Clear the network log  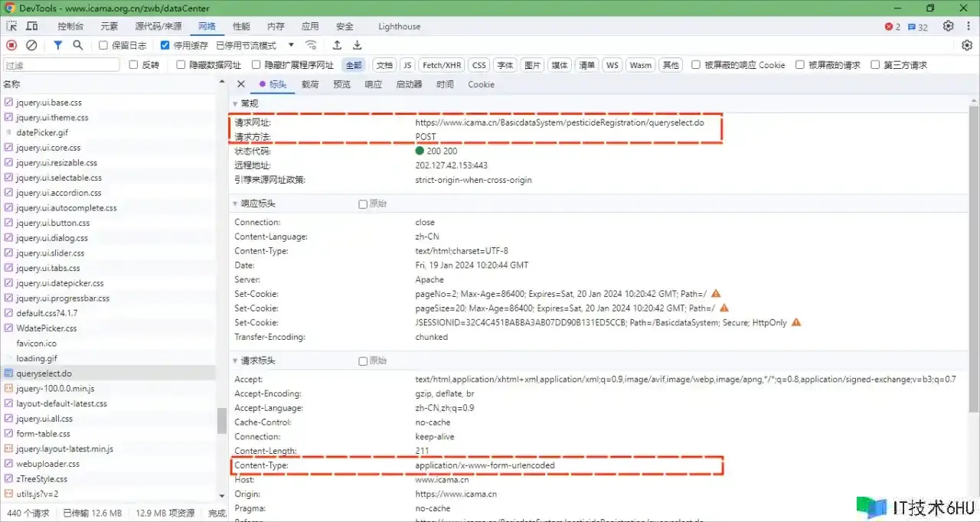pyautogui.click(x=31, y=45)
